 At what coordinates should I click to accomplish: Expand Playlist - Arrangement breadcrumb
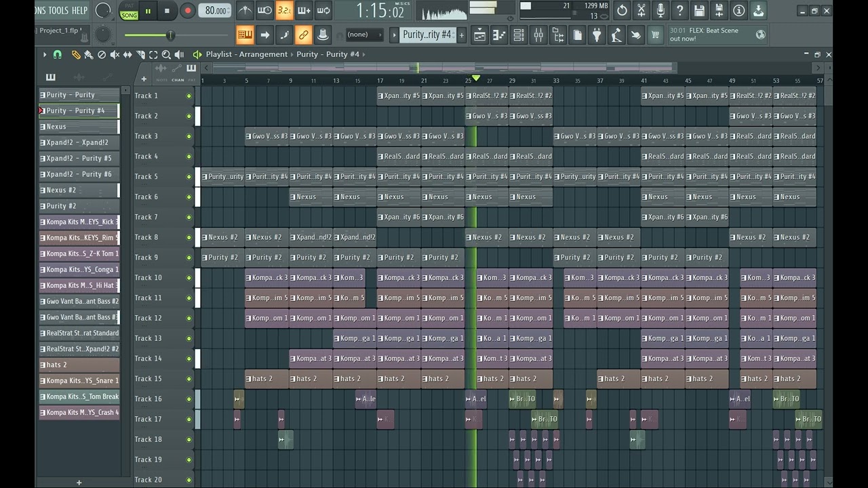tap(247, 54)
